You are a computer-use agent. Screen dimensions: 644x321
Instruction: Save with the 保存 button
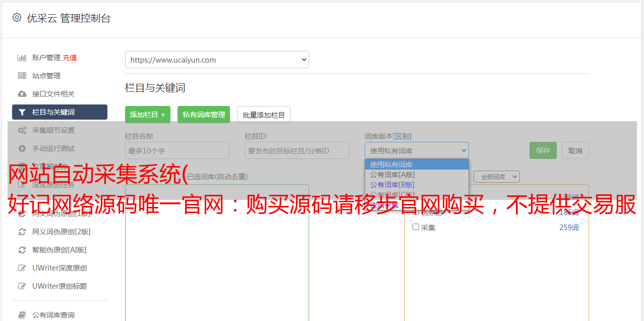pos(543,150)
